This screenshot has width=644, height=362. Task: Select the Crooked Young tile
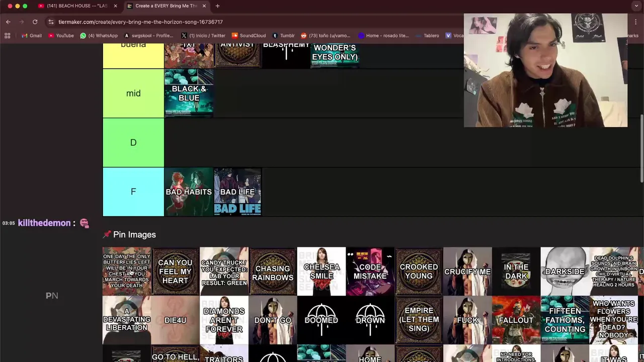point(419,271)
